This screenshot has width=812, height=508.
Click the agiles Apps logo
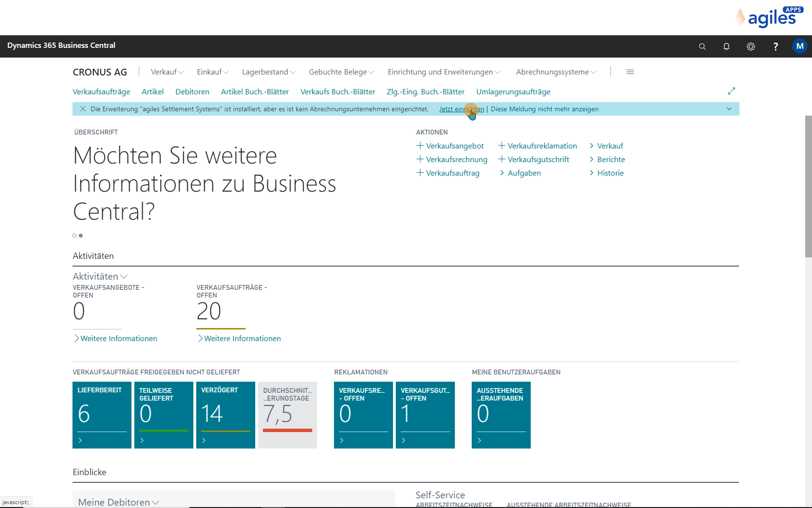click(x=769, y=17)
